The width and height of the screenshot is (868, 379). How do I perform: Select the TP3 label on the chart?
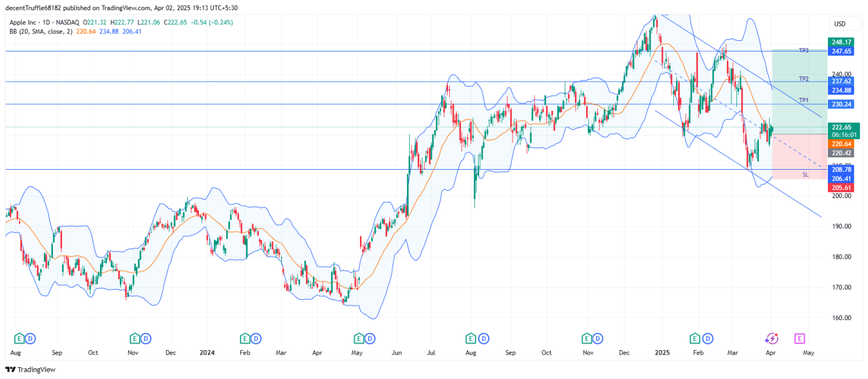coord(804,50)
